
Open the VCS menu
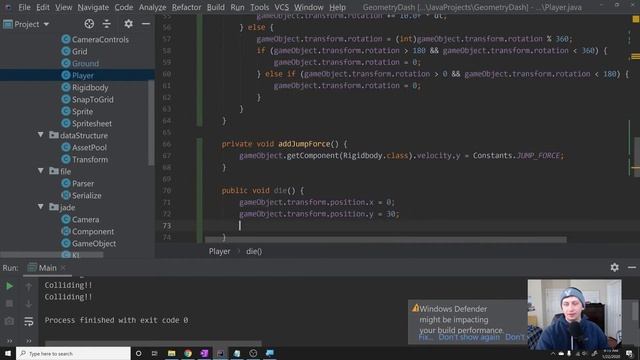click(x=281, y=7)
